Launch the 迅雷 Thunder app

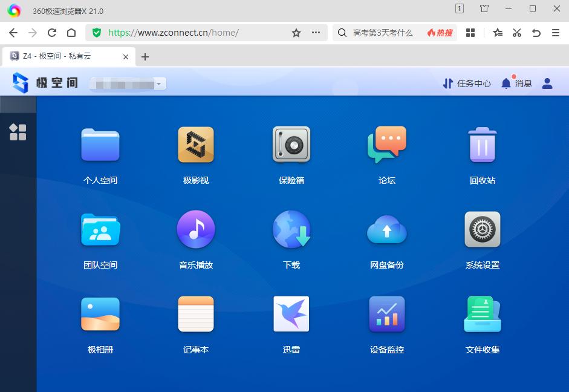[291, 314]
